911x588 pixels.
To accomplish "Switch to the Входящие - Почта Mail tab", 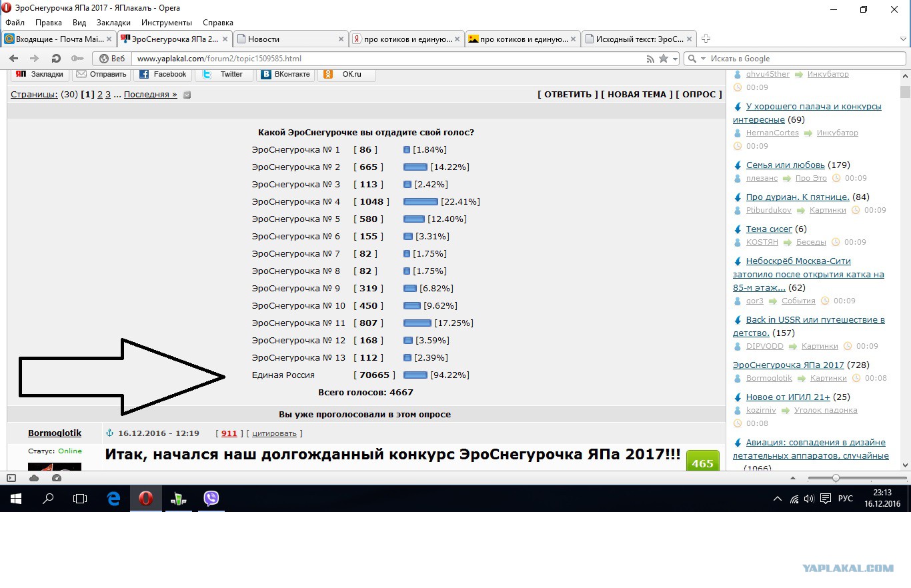I will (59, 39).
